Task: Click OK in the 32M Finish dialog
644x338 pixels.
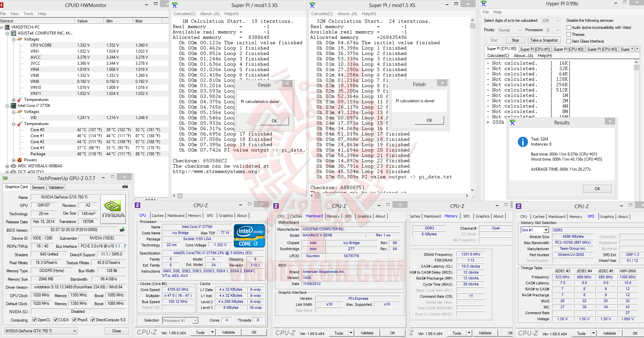Action: [x=429, y=120]
